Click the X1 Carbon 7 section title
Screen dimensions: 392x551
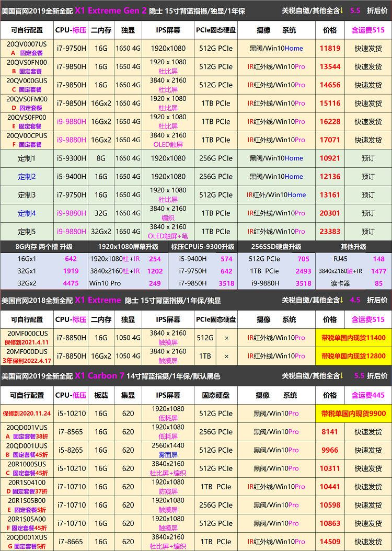99,376
